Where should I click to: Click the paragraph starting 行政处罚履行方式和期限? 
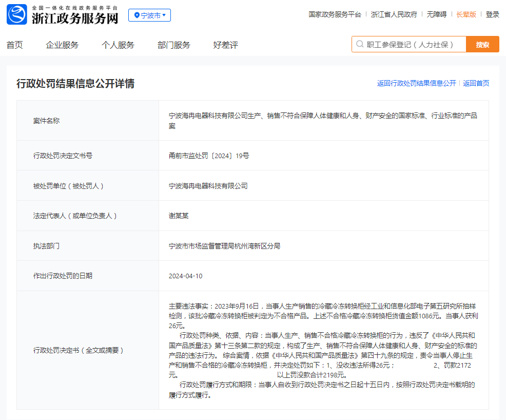pos(322,390)
